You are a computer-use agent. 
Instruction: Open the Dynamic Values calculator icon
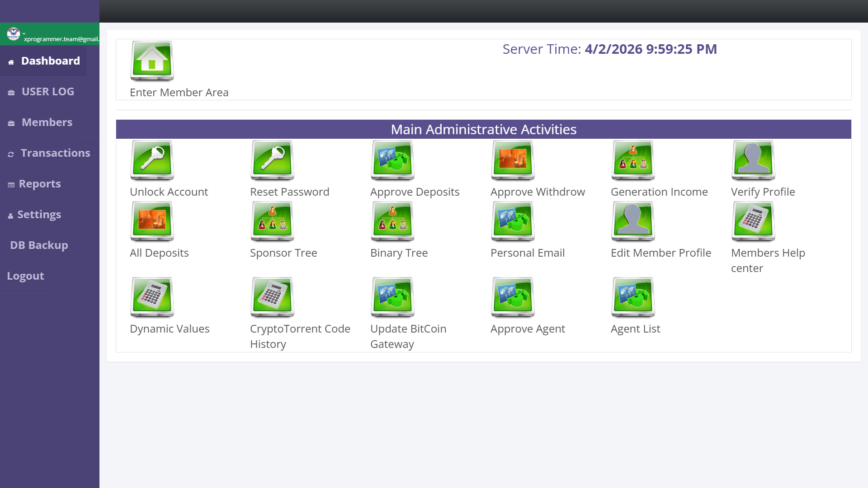pos(152,297)
